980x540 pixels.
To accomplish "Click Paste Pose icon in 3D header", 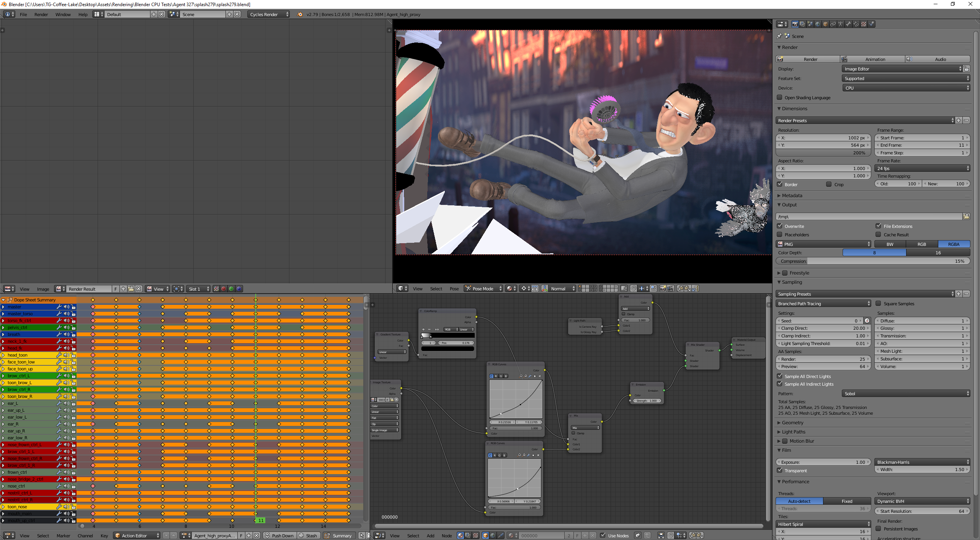I will click(688, 289).
